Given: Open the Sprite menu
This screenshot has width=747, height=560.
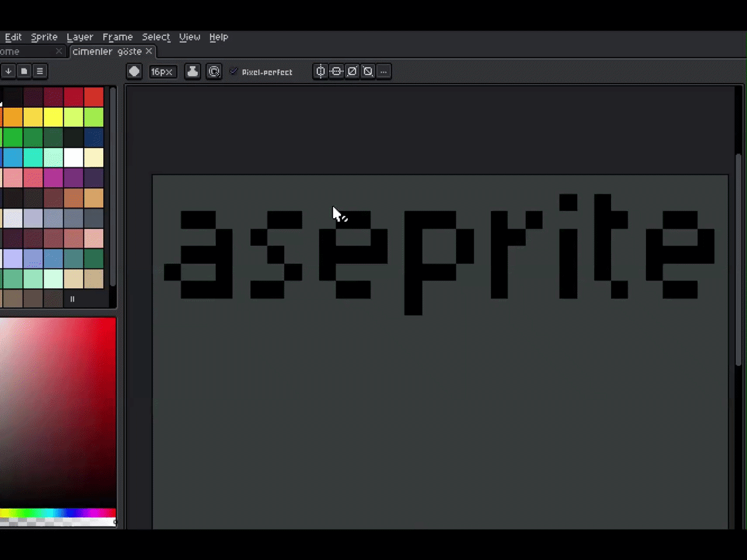Looking at the screenshot, I should tap(44, 37).
